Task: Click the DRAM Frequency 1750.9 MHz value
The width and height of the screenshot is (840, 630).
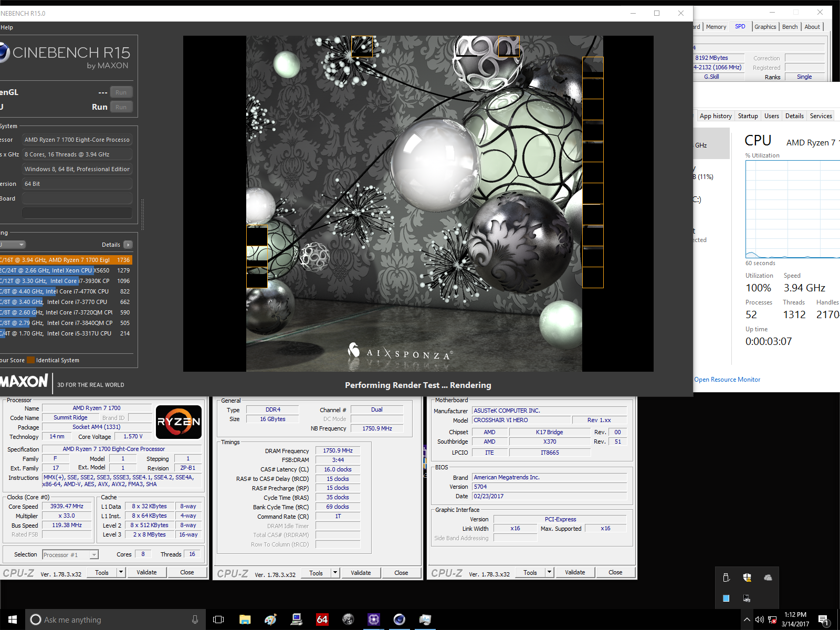Action: (x=338, y=450)
